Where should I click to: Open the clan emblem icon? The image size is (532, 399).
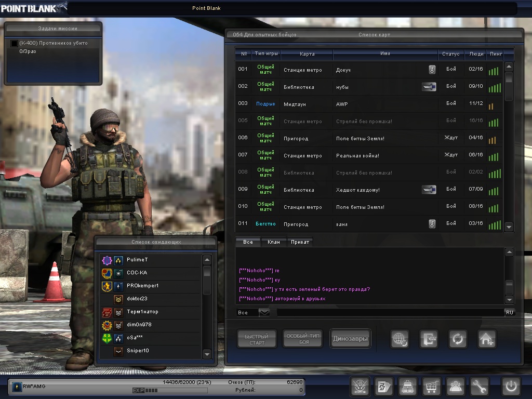tap(360, 387)
